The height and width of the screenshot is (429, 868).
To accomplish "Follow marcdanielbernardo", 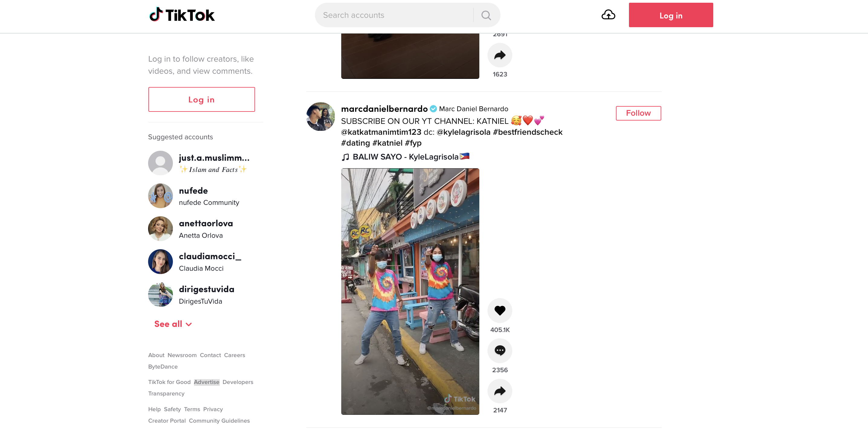I will click(x=638, y=113).
